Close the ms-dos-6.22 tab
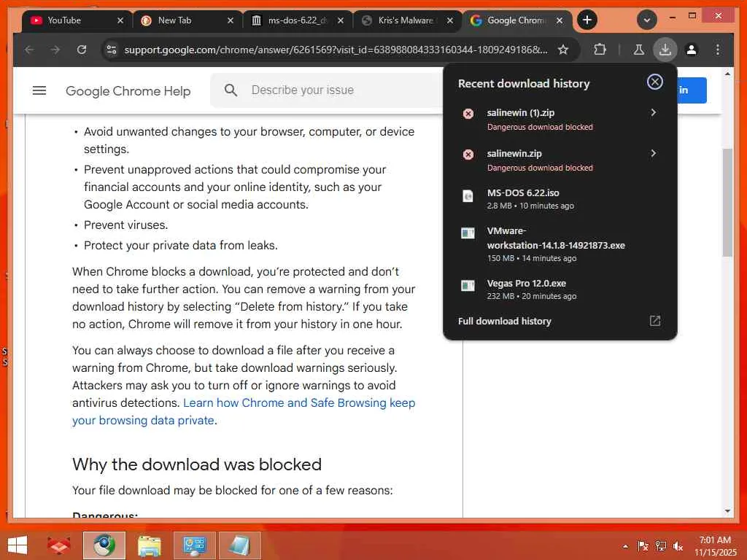 pyautogui.click(x=340, y=20)
